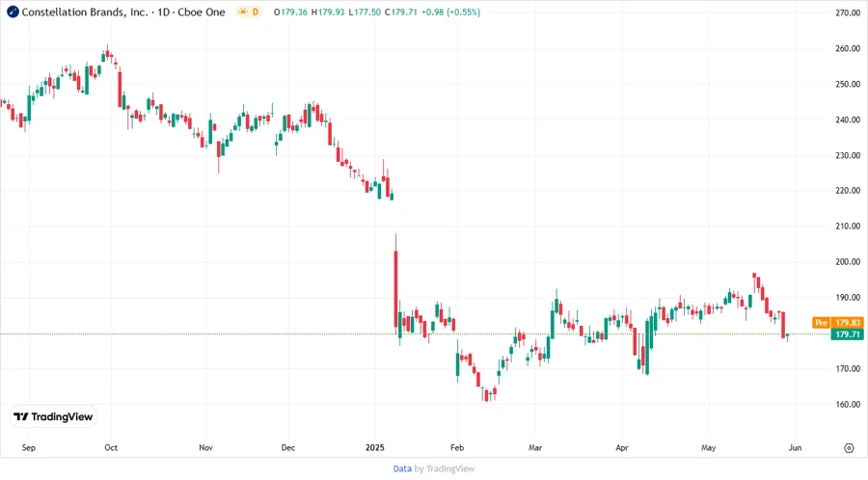This screenshot has height=480, width=868.
Task: Click the Sep label on the time axis
Action: 29,447
